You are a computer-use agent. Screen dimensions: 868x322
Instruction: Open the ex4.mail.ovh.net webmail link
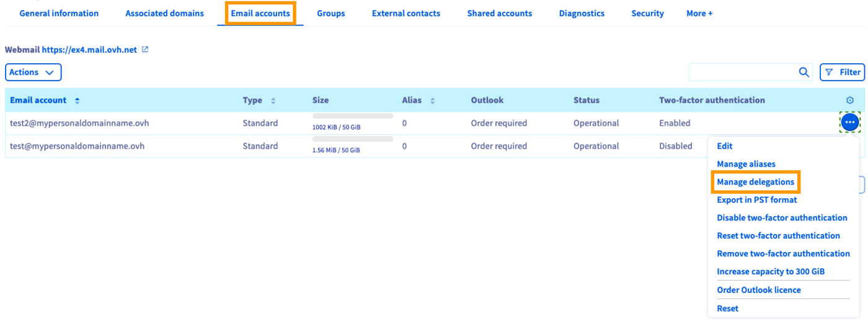pyautogui.click(x=89, y=50)
